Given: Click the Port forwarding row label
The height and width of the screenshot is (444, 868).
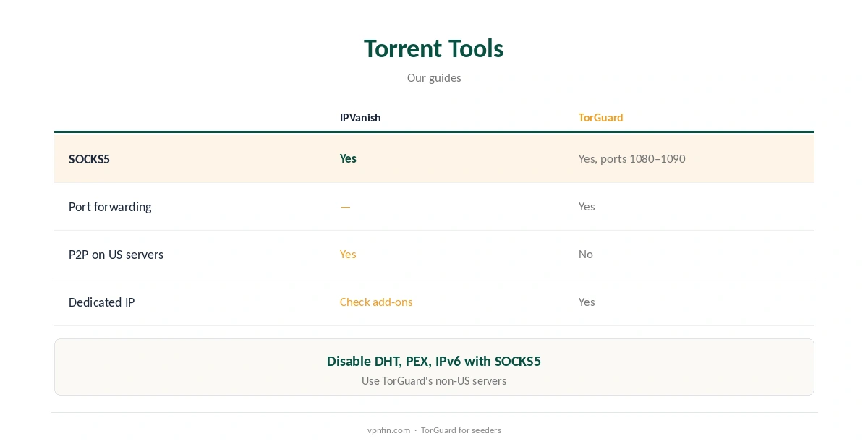Looking at the screenshot, I should (x=110, y=207).
